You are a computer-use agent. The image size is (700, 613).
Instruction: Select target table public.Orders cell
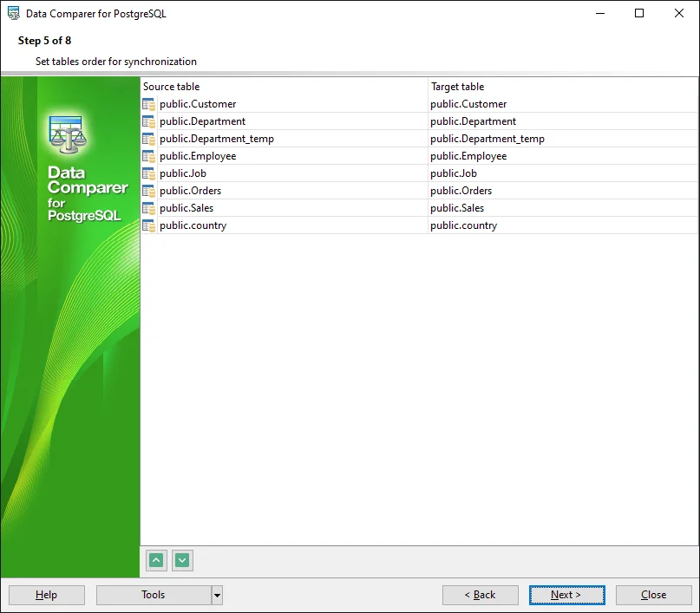(x=461, y=191)
